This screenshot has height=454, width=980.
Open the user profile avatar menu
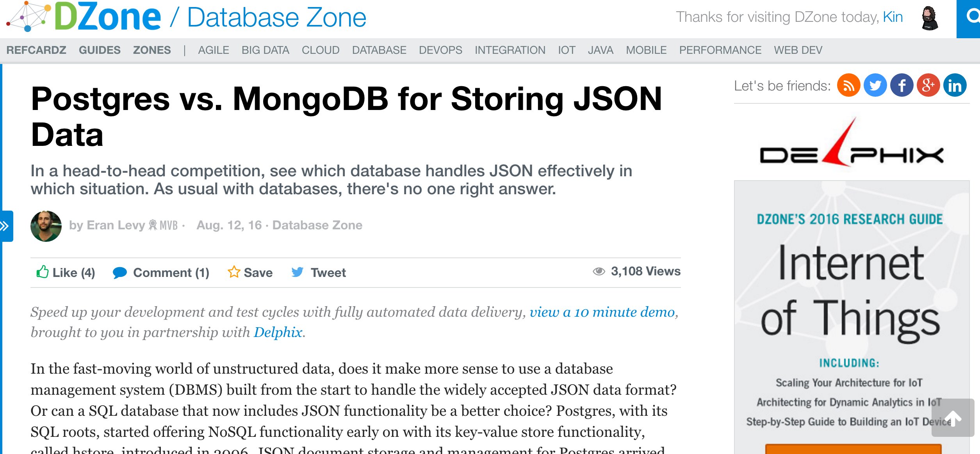click(x=930, y=18)
